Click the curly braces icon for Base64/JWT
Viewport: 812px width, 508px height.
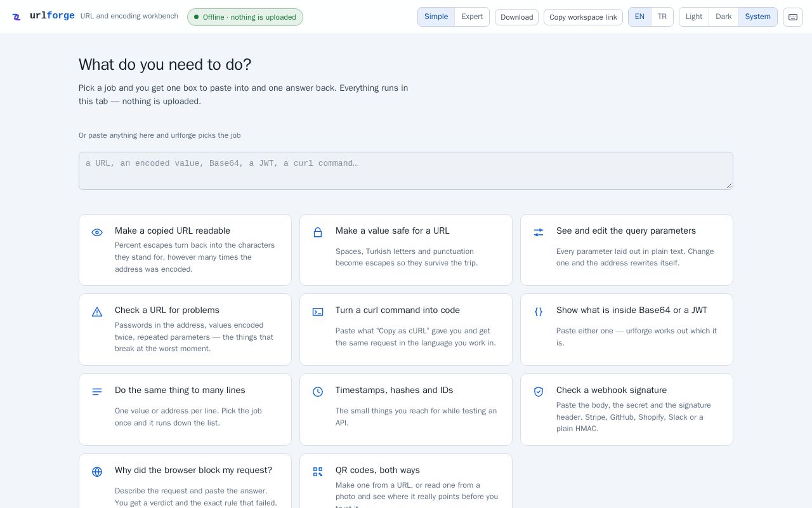[539, 312]
